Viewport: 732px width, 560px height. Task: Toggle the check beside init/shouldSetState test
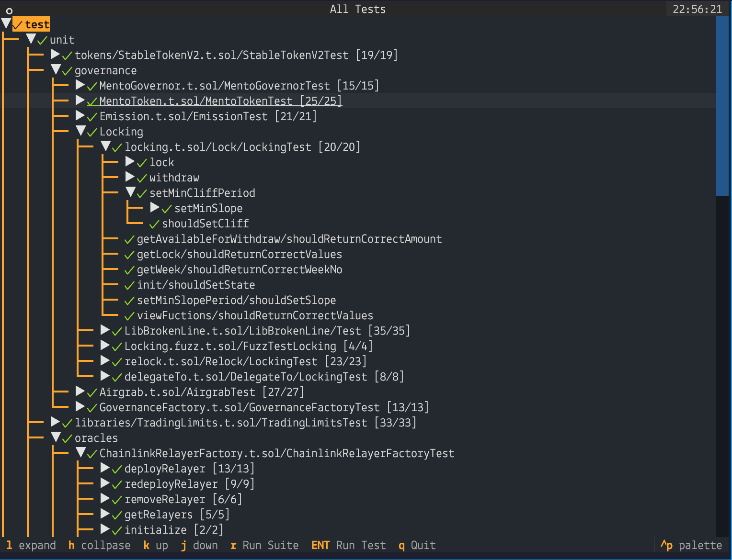(128, 285)
